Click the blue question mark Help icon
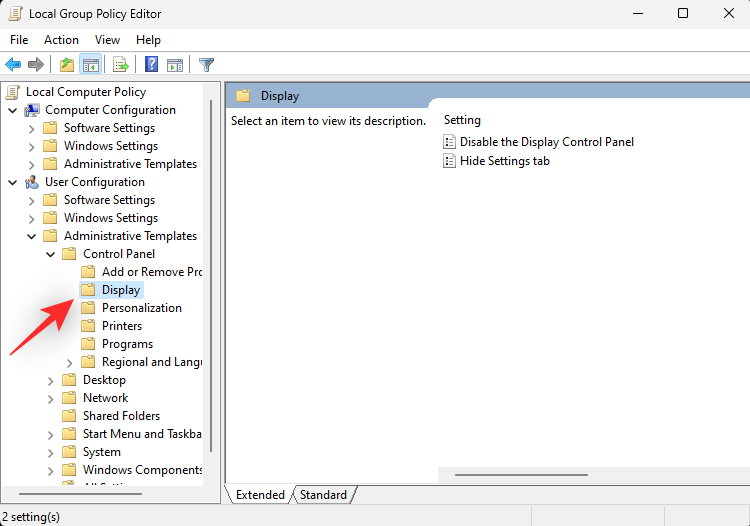Screen dimensions: 750x526 tap(151, 65)
